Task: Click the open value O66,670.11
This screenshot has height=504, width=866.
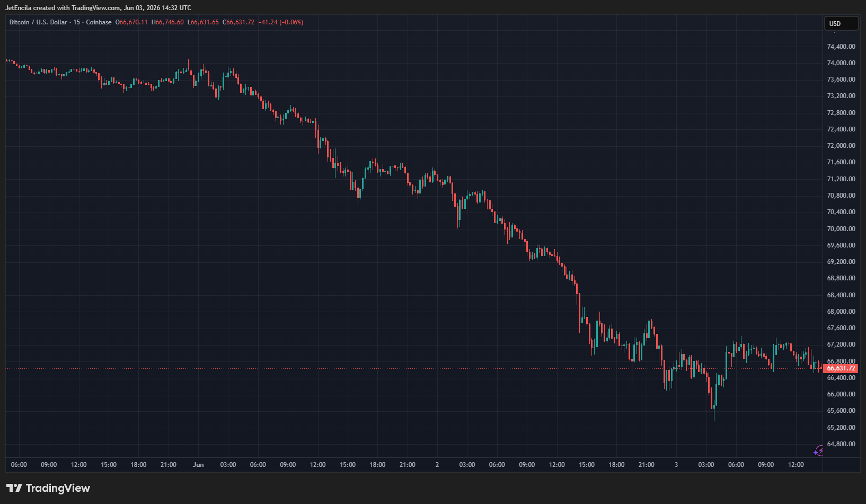Action: tap(131, 22)
